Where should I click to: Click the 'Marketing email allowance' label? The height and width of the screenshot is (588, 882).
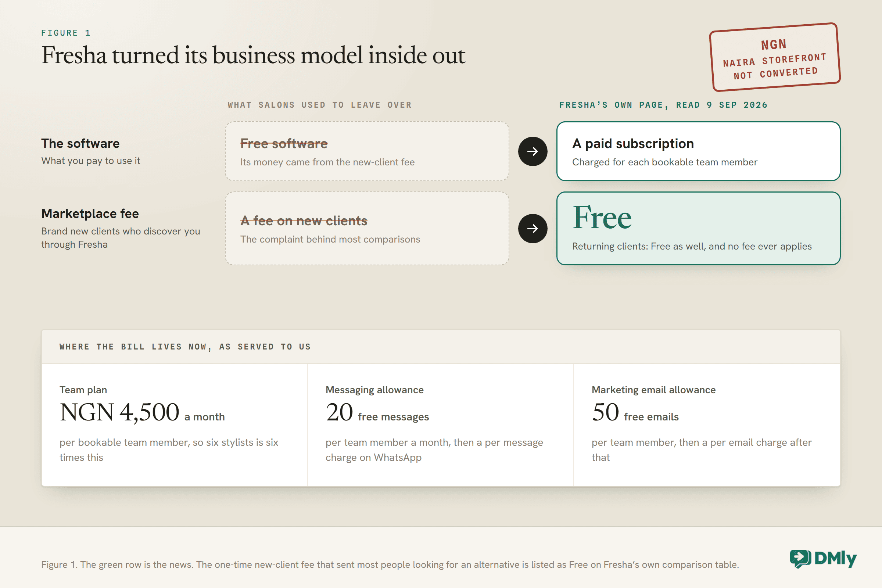[x=654, y=390]
